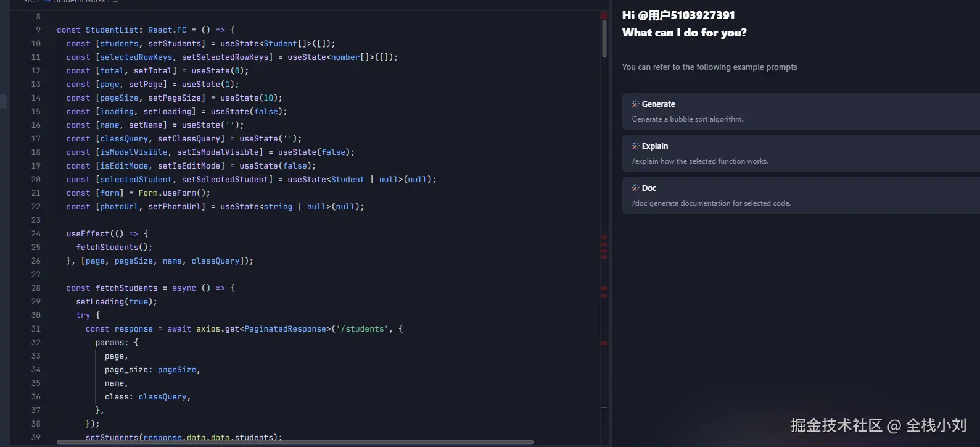
Task: Click 'setPhotoUrl' on line 22
Action: (175, 206)
